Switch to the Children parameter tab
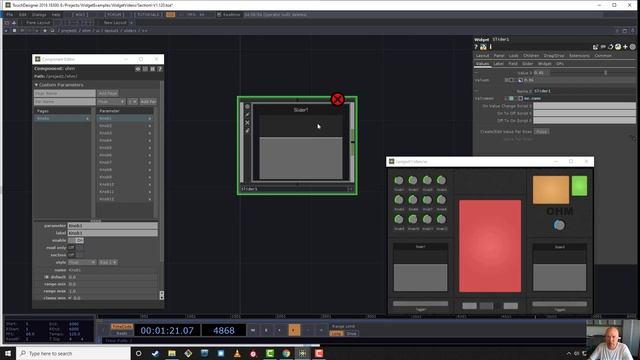Screen dimensions: 640x360 click(x=531, y=56)
